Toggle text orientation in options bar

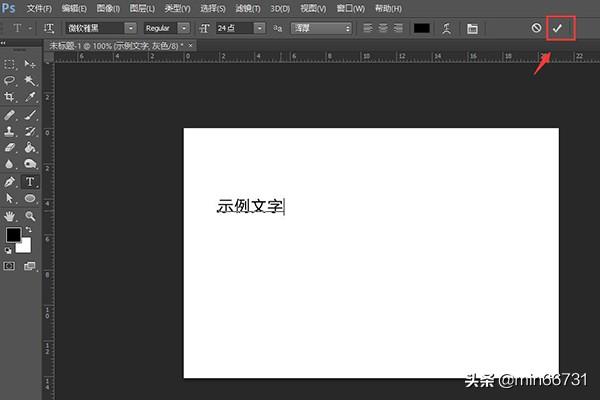click(x=49, y=28)
